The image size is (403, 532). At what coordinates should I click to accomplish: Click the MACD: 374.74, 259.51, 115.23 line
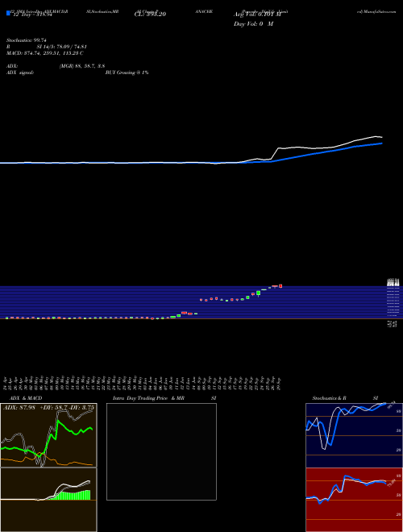click(x=45, y=53)
